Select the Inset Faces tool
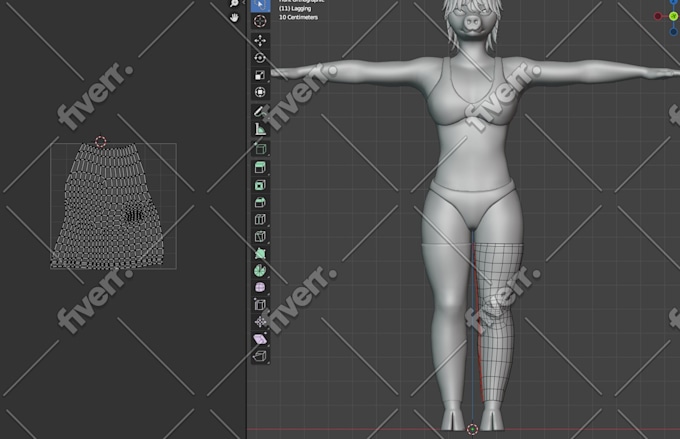 click(x=260, y=185)
